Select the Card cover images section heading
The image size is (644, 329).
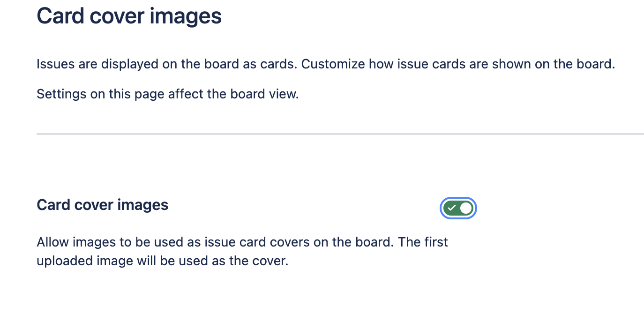[102, 205]
